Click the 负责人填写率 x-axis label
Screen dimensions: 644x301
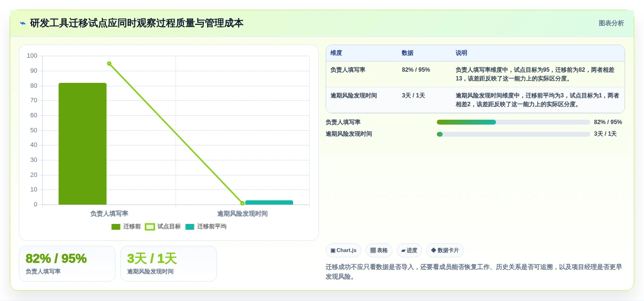pos(109,214)
